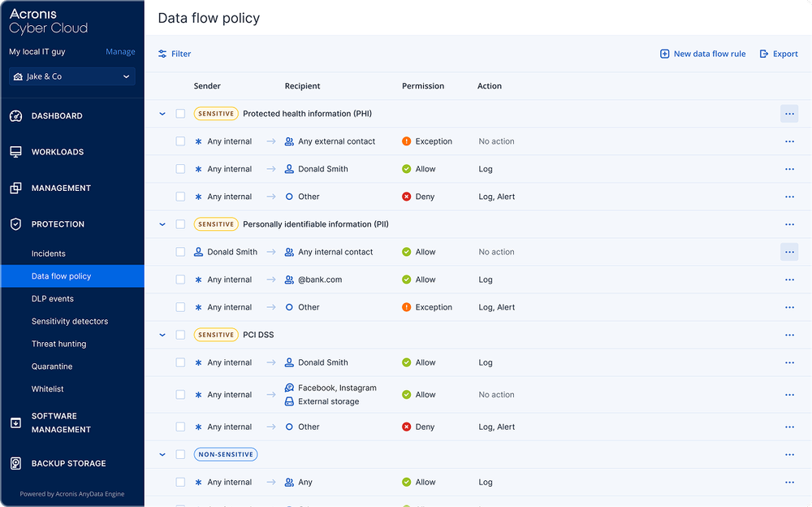Open DLP events in the sidebar
Viewport: 812px width, 507px height.
click(53, 299)
